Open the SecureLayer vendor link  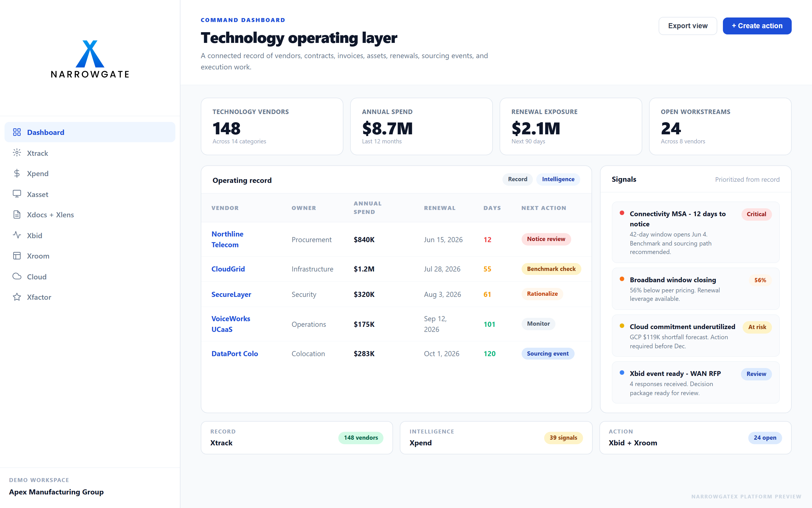click(231, 294)
